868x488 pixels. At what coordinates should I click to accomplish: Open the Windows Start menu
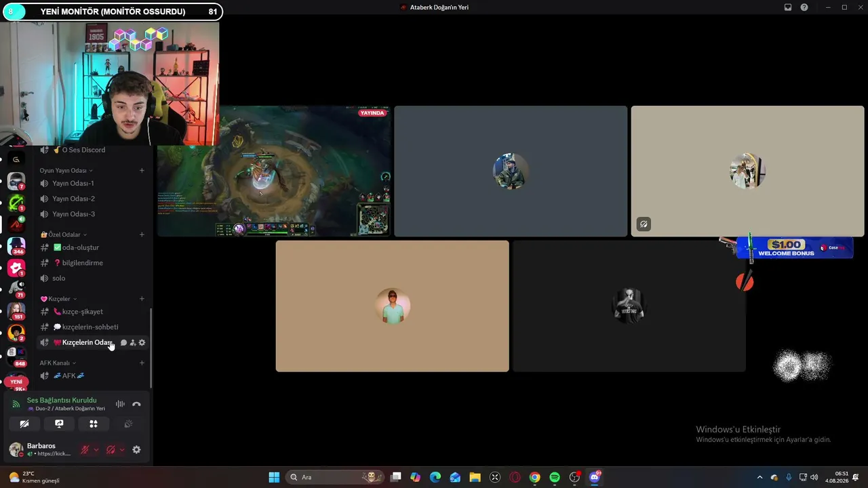click(x=274, y=477)
